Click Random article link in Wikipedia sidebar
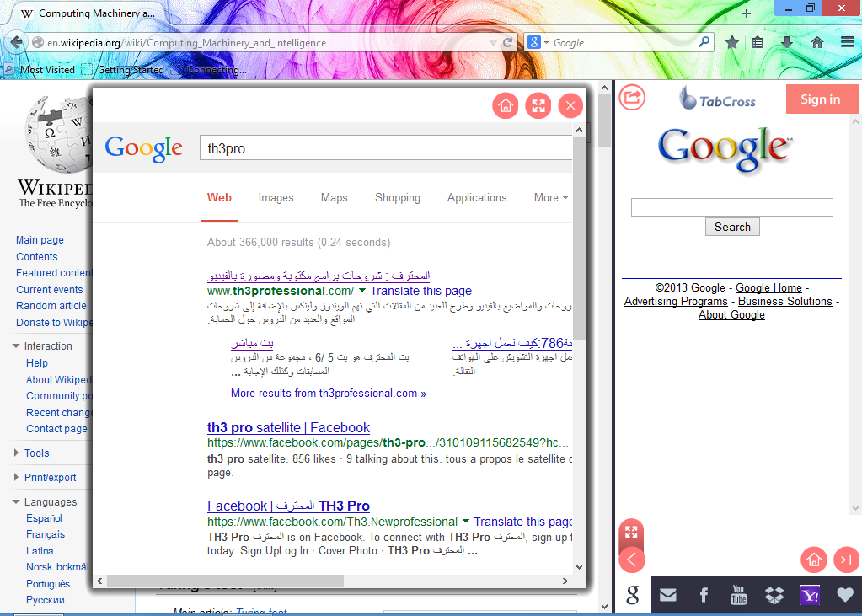The width and height of the screenshot is (862, 616). coord(51,306)
